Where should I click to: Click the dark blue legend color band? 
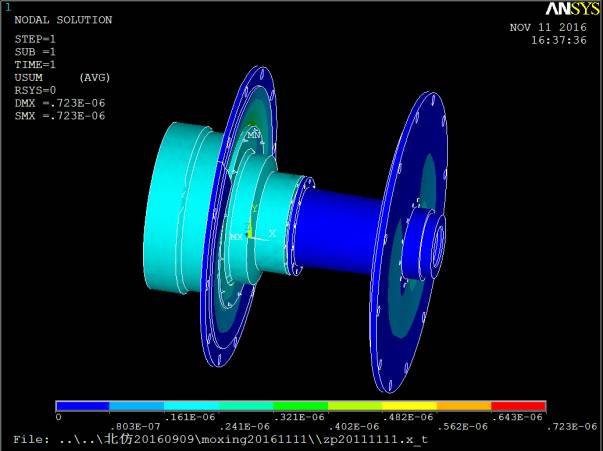82,405
